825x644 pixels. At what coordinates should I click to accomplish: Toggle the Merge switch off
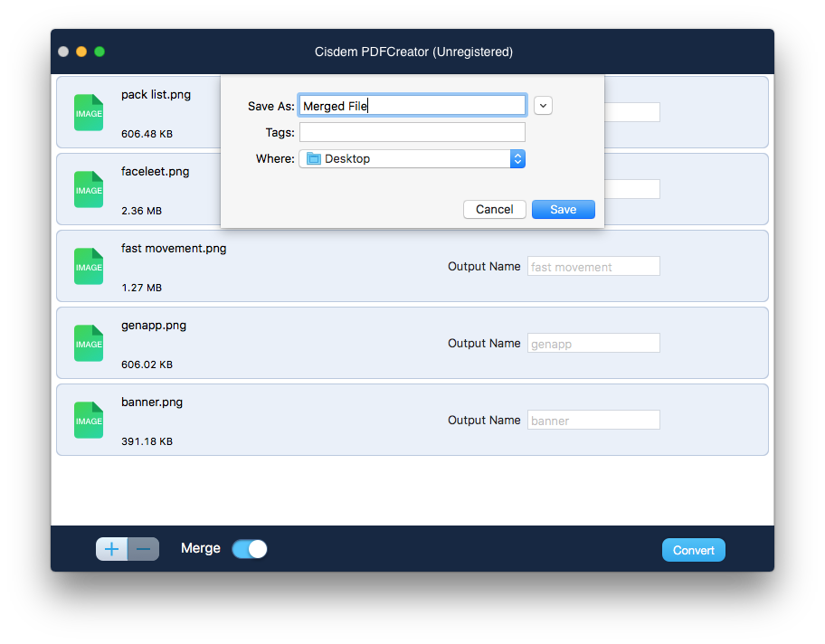(250, 549)
